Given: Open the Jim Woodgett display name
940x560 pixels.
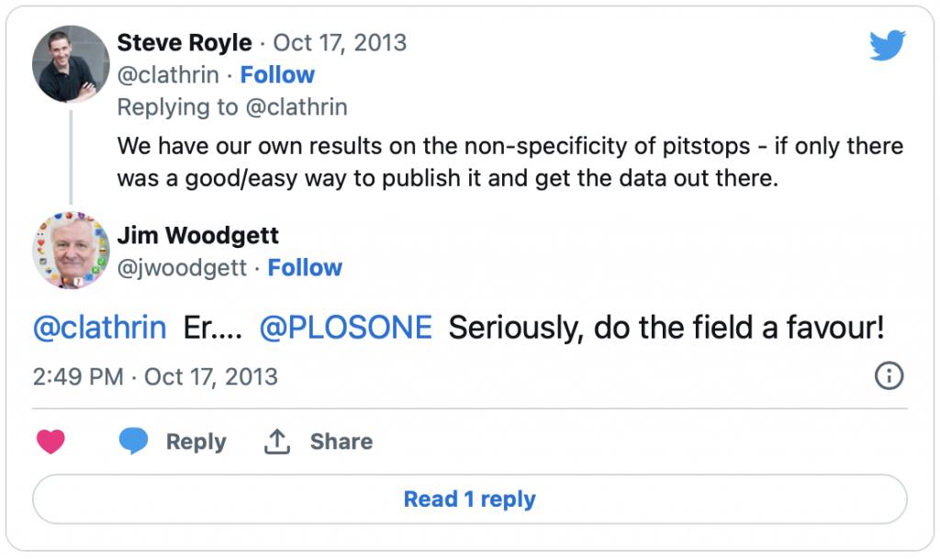Looking at the screenshot, I should pos(198,235).
